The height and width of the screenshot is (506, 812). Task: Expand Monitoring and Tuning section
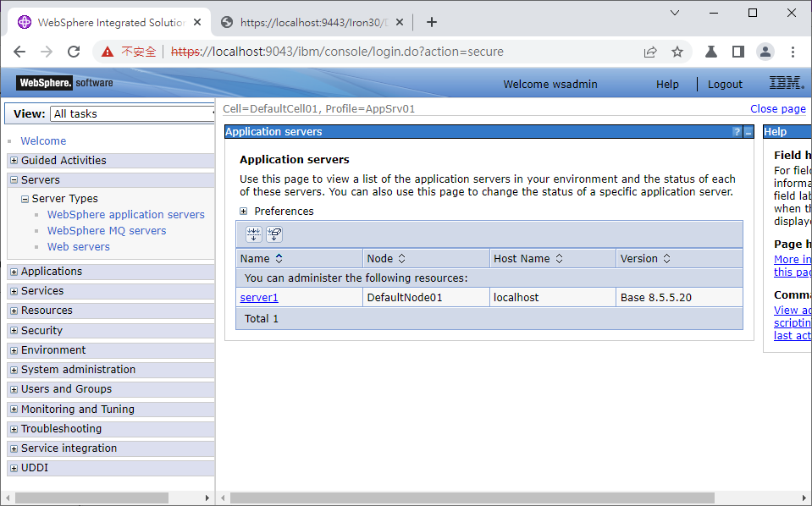tap(14, 410)
